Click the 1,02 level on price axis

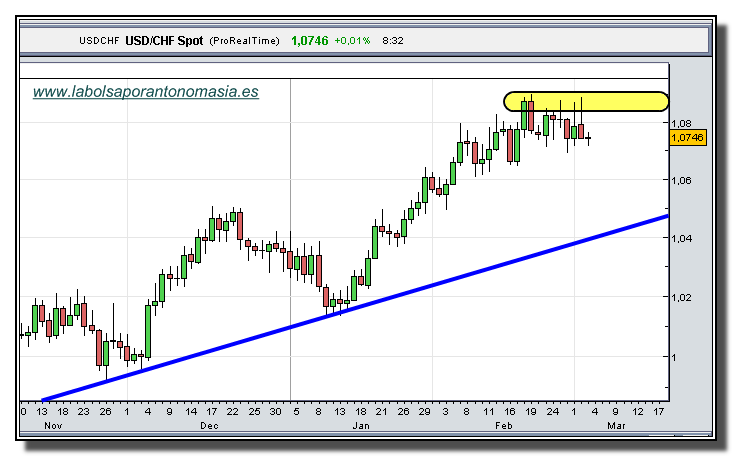coord(681,298)
